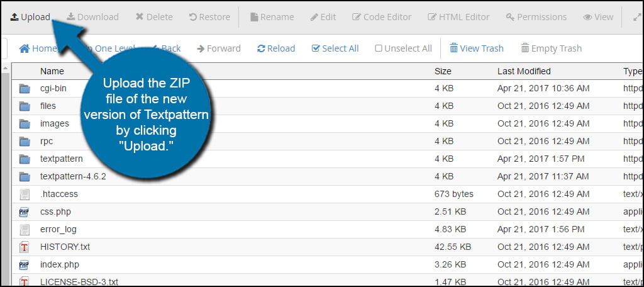The height and width of the screenshot is (287, 644).
Task: Open the Permissions dialog
Action: coord(536,17)
